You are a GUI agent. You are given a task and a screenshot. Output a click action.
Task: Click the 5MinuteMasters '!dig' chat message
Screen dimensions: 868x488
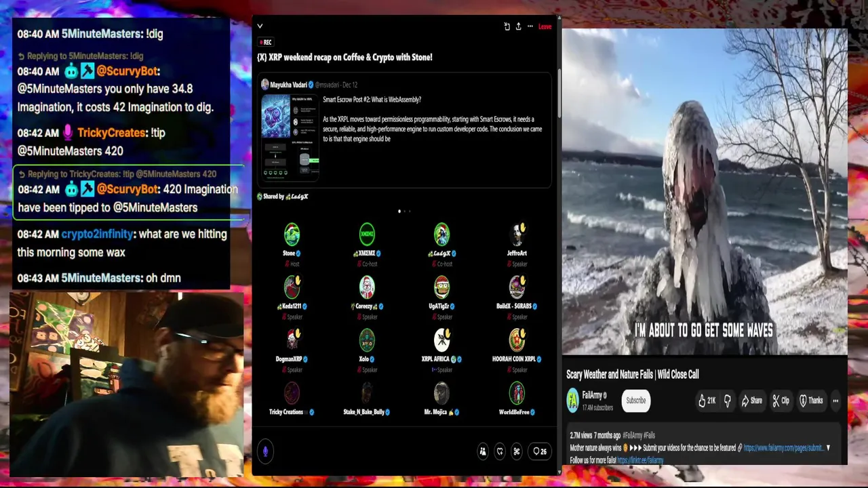(x=90, y=33)
